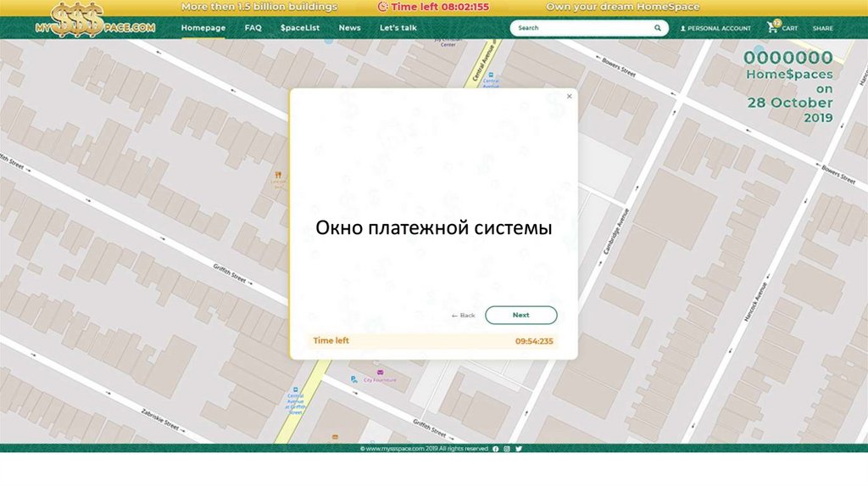
Task: Go Back in the payment dialog
Action: (x=464, y=316)
